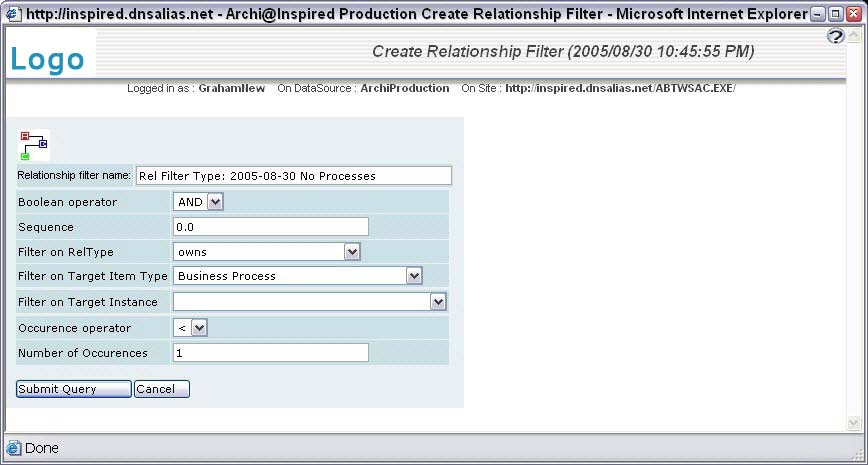Click the Done status bar page icon

point(14,448)
